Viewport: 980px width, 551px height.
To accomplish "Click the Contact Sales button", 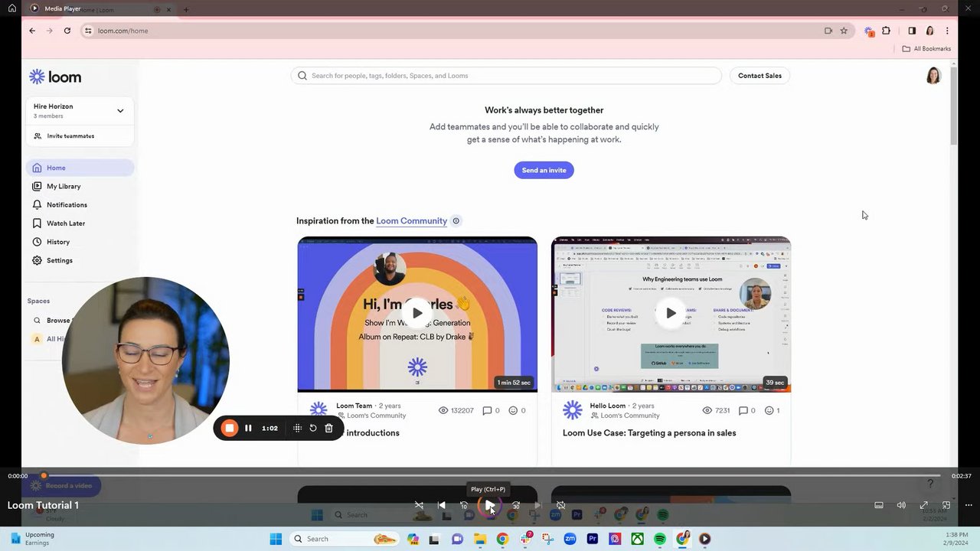I will (759, 76).
